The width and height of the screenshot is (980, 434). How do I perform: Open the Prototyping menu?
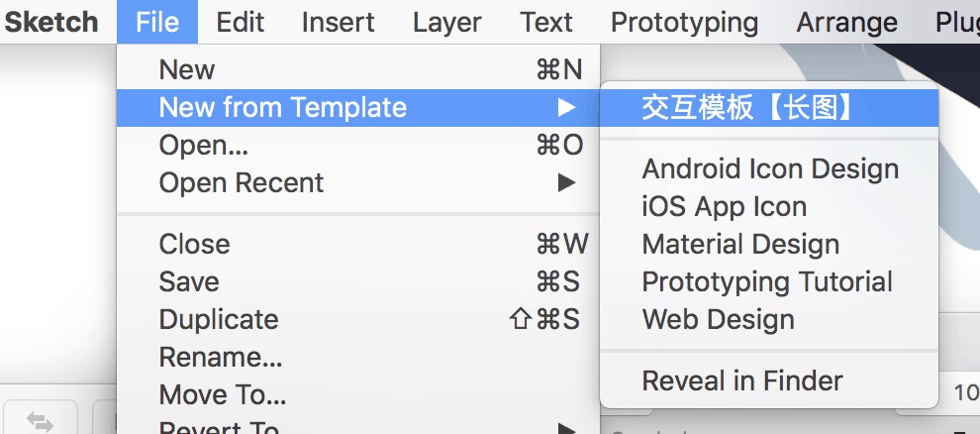[684, 22]
